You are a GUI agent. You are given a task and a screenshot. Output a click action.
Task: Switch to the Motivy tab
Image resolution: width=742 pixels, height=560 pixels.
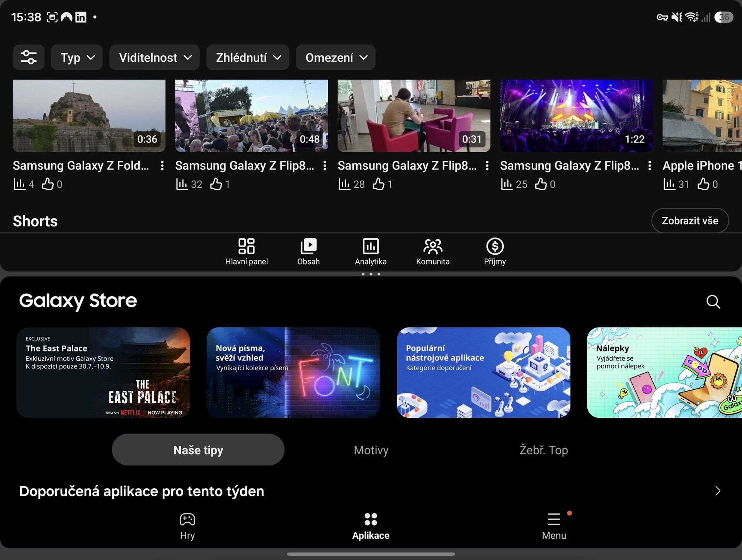(x=371, y=450)
